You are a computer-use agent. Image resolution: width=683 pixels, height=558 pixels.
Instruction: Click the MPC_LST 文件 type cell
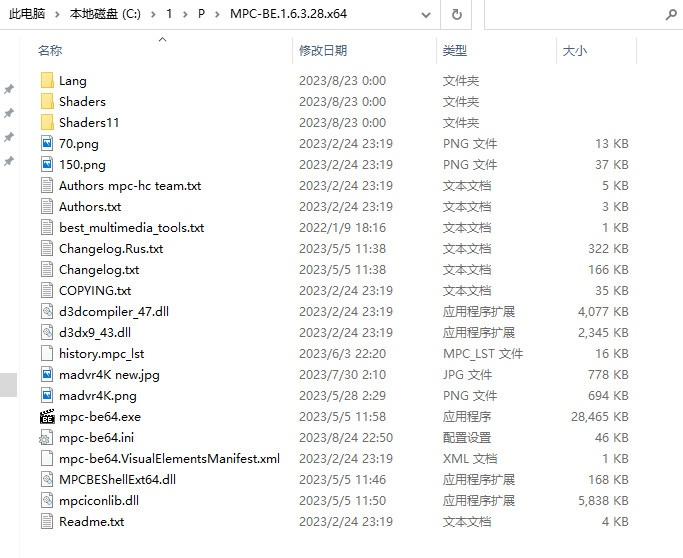coord(483,354)
